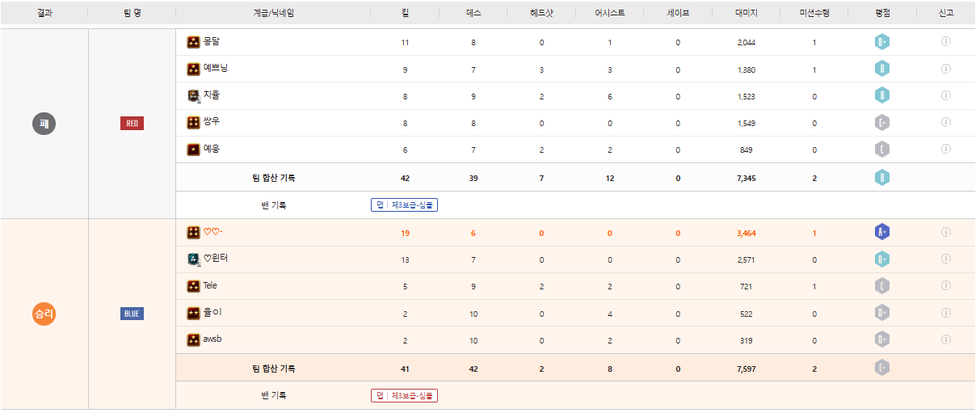This screenshot has height=413, width=980.
Task: Click the report icon for player 몽달
Action: (945, 42)
